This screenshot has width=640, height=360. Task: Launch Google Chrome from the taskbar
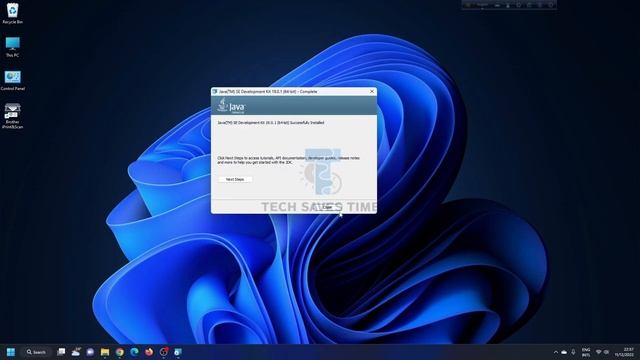click(x=120, y=352)
